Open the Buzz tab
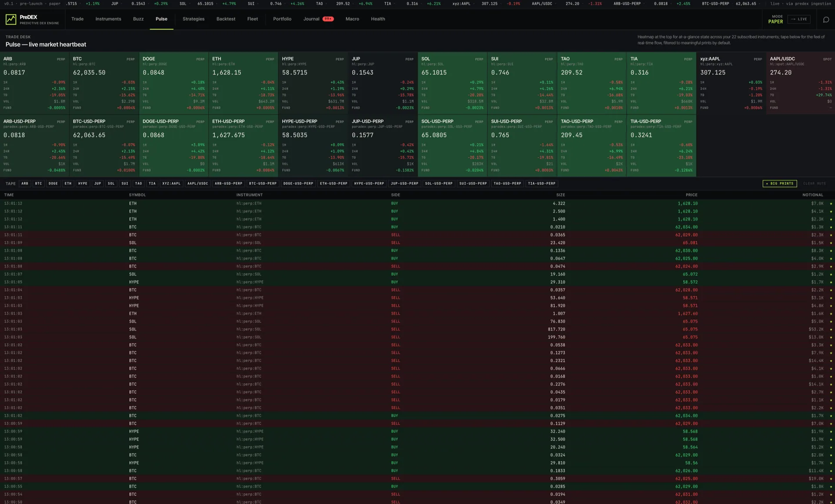Screen dimensions: 835x504 coord(138,19)
